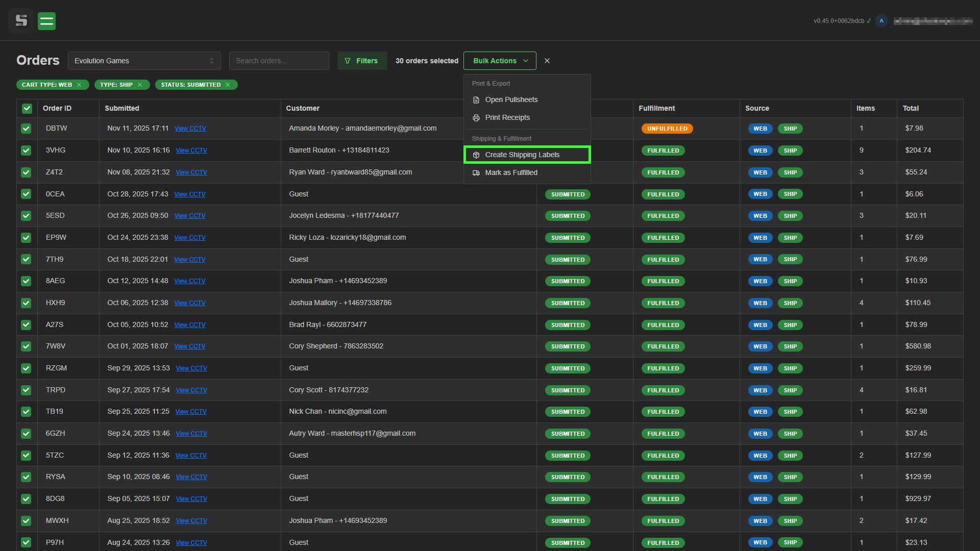Uncheck the select-all checkbox in the table header

tap(27, 108)
